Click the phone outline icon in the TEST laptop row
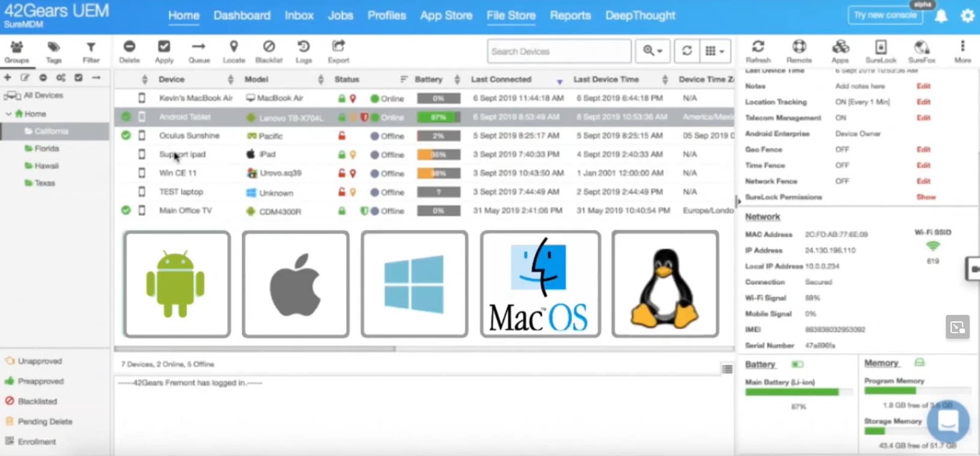The image size is (980, 456). [x=142, y=192]
